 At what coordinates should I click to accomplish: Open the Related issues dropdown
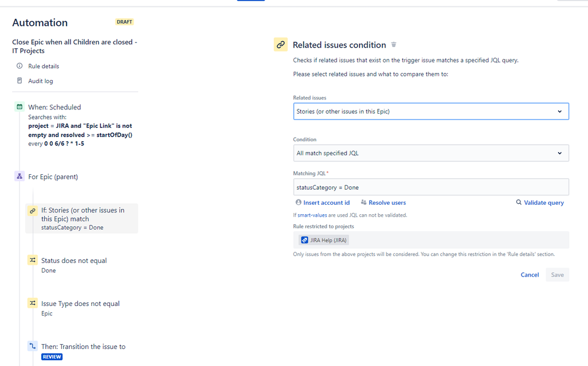coord(431,111)
